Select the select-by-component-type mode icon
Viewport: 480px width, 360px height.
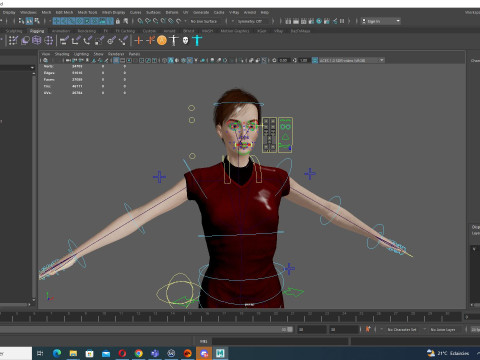(37, 21)
